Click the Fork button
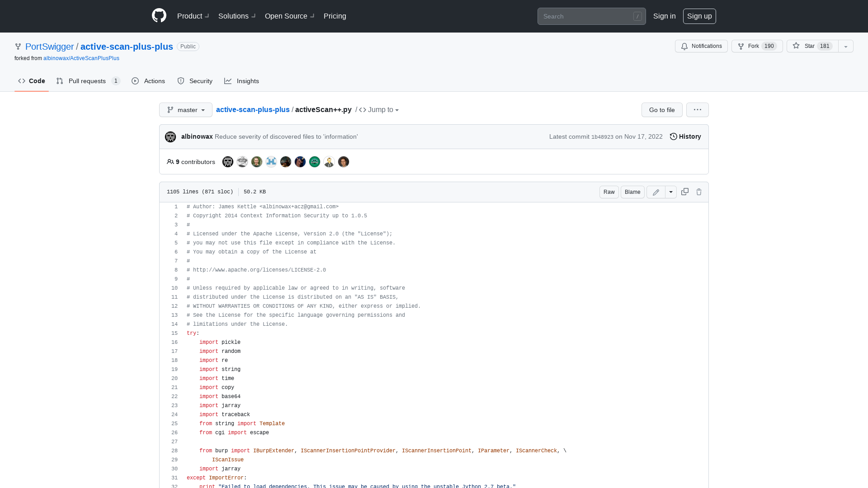The width and height of the screenshot is (868, 488). tap(757, 46)
